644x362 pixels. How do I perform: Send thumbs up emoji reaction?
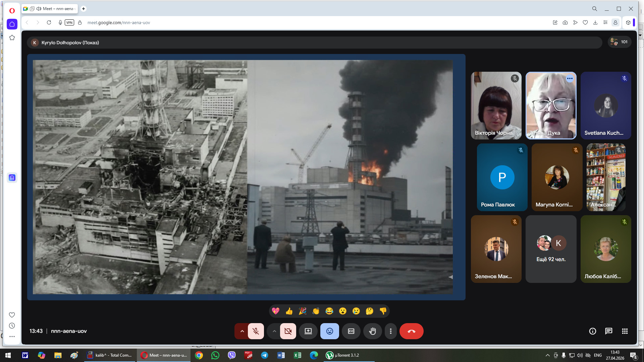289,311
